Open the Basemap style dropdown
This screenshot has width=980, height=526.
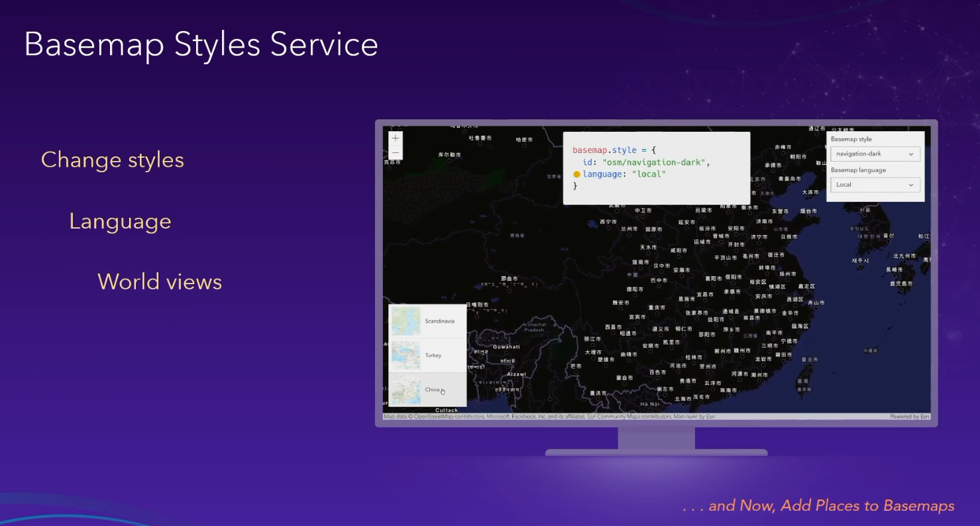875,153
